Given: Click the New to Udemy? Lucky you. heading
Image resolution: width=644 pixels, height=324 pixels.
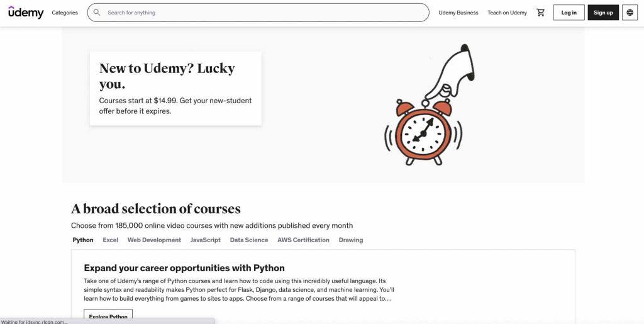Looking at the screenshot, I should 167,76.
